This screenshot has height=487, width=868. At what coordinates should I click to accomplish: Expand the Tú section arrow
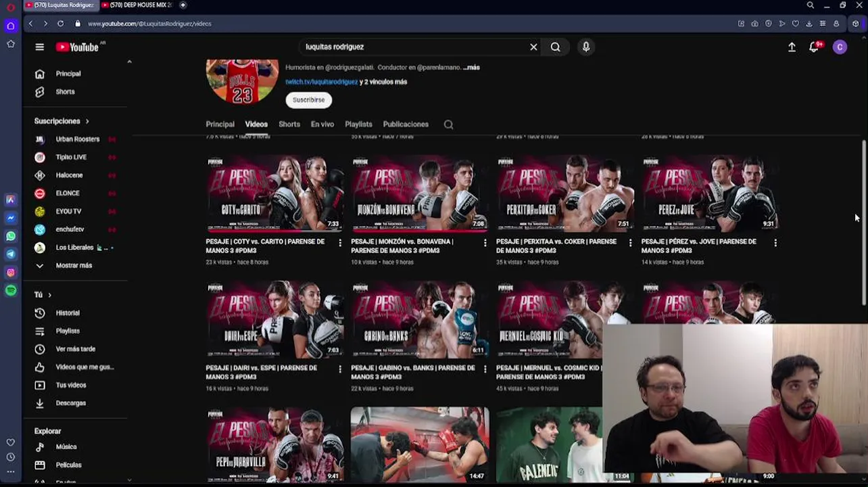(x=49, y=295)
